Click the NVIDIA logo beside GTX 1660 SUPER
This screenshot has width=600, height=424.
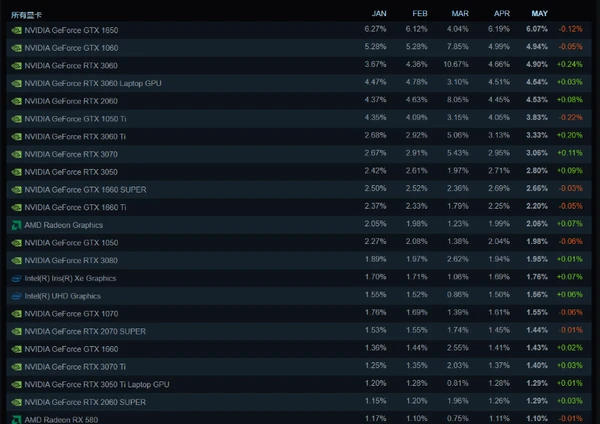[16, 190]
